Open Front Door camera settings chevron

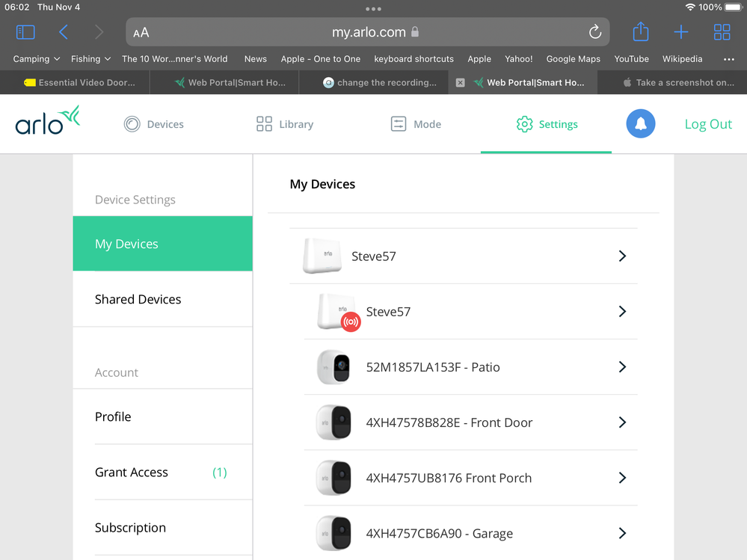pyautogui.click(x=622, y=422)
